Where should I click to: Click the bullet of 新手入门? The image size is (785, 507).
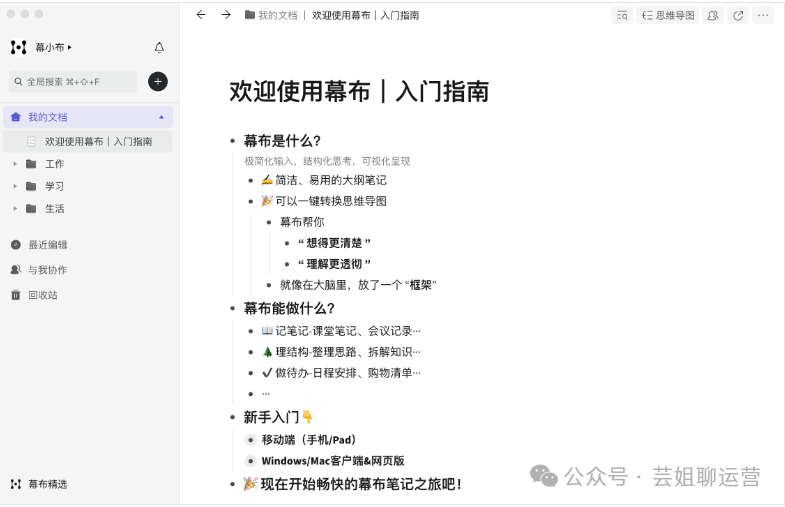pos(232,417)
